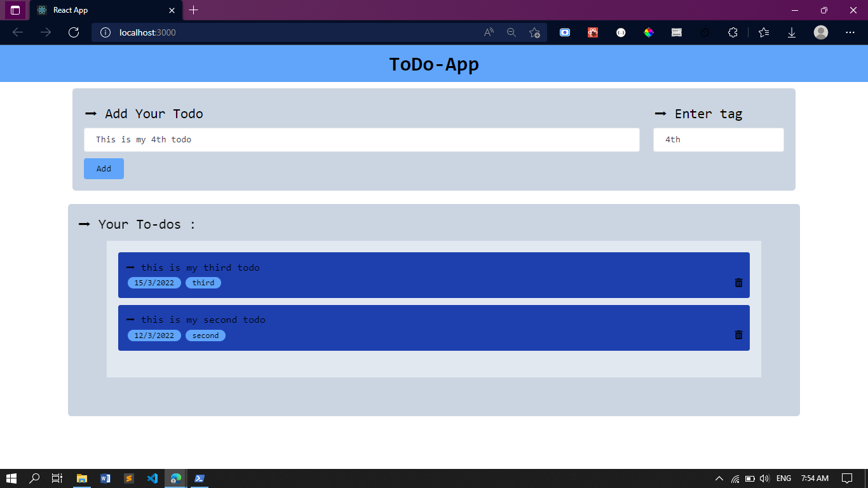
Task: Open browser Downloads
Action: [x=792, y=32]
